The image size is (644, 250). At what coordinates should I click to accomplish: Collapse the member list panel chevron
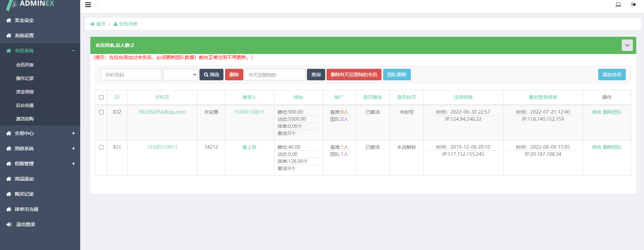[627, 45]
